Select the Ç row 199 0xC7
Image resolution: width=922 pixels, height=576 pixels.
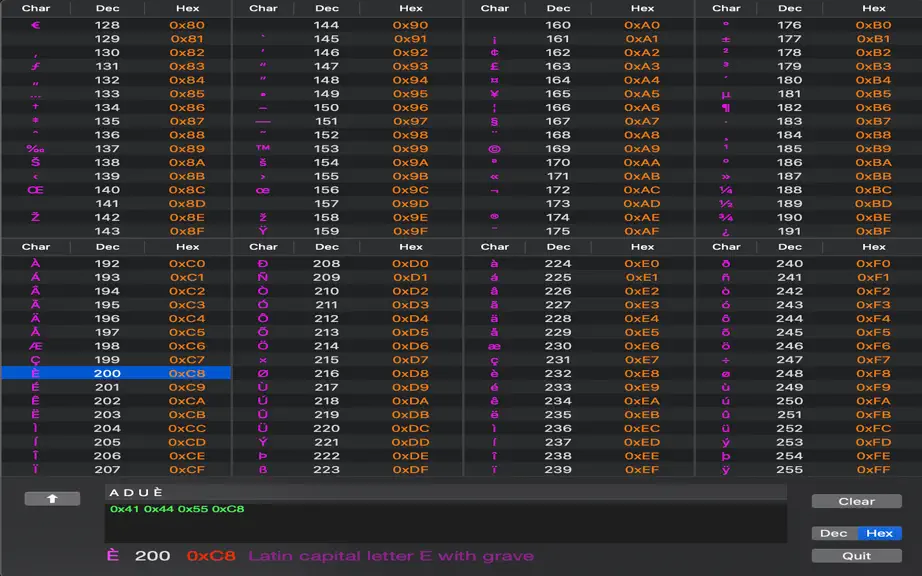[116, 360]
